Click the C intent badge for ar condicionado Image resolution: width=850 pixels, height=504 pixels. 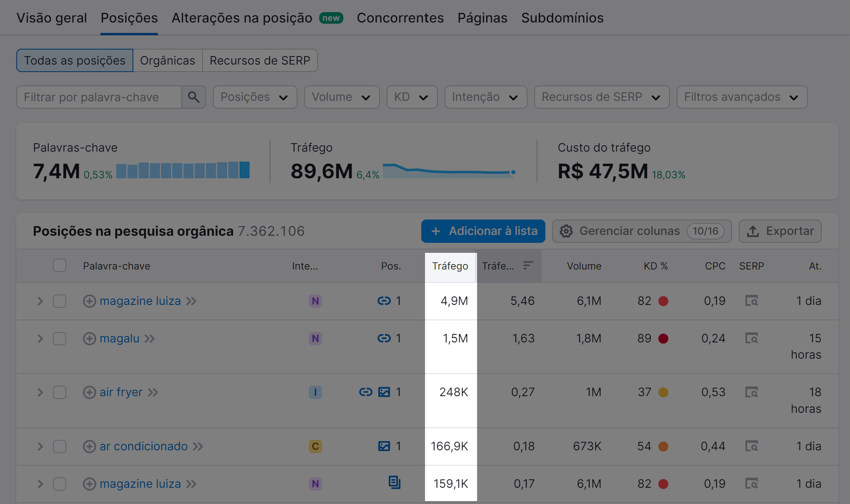(x=315, y=446)
